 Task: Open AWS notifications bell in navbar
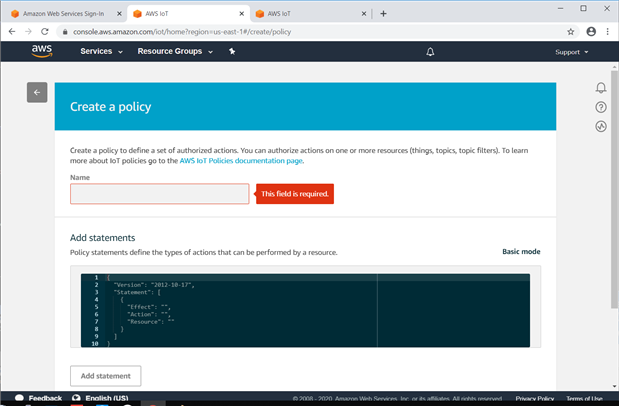430,52
